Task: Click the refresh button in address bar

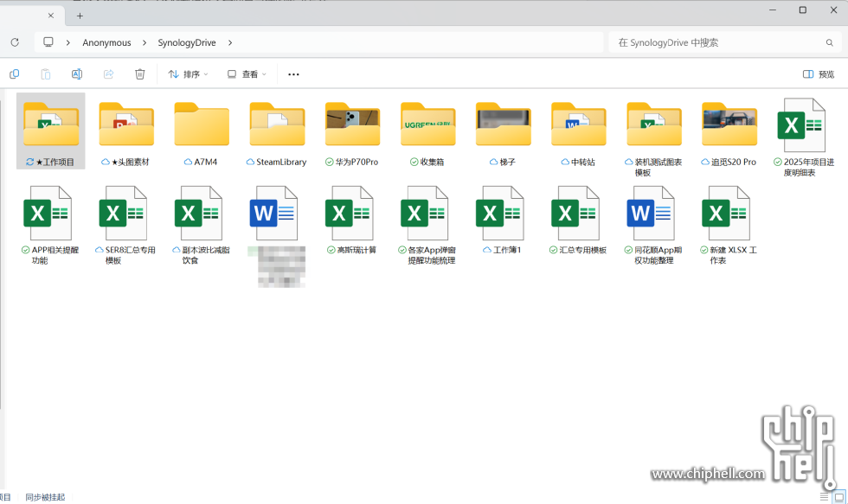Action: pyautogui.click(x=15, y=42)
